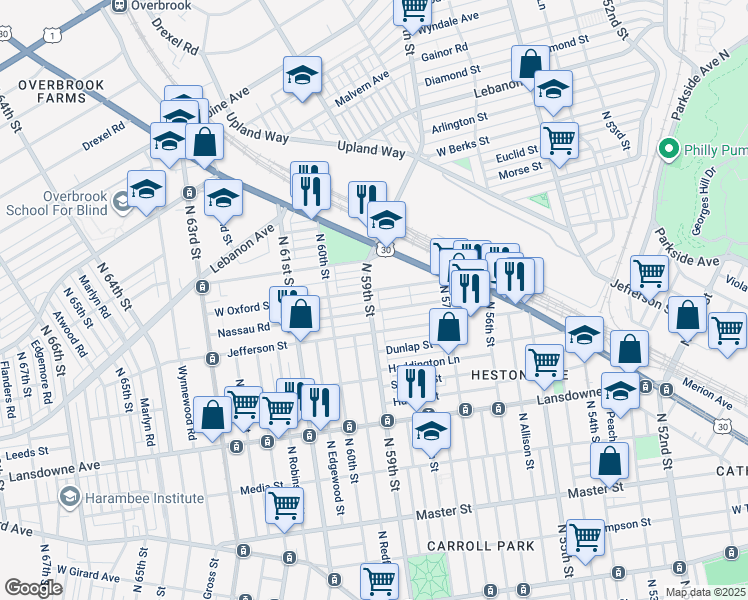
Task: Click the restaurant marker near Haddington Ln
Action: 416,384
